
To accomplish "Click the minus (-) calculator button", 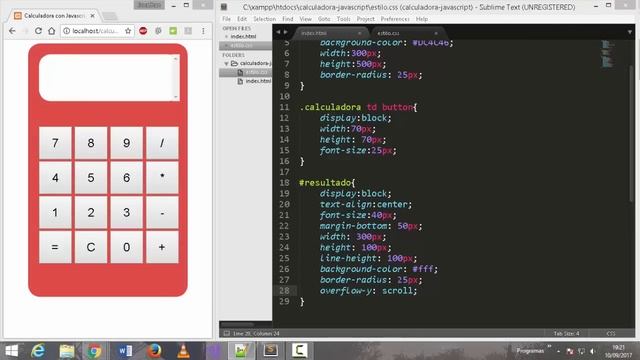I will pyautogui.click(x=162, y=212).
